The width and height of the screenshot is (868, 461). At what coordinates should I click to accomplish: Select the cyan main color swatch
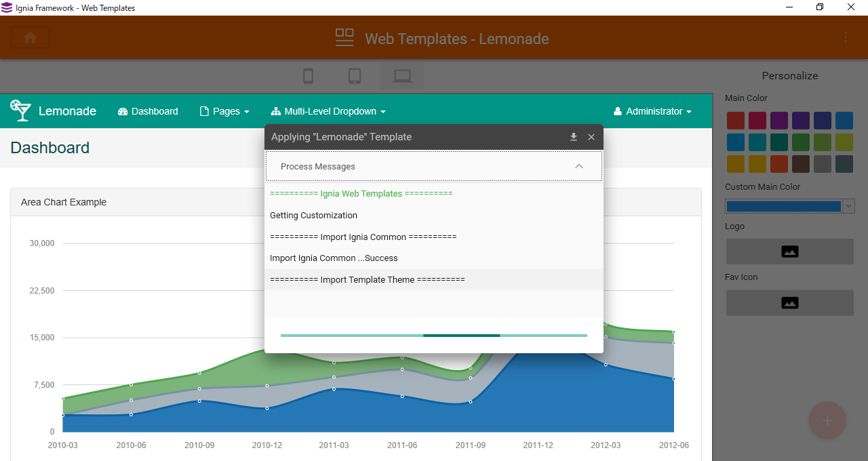(757, 142)
